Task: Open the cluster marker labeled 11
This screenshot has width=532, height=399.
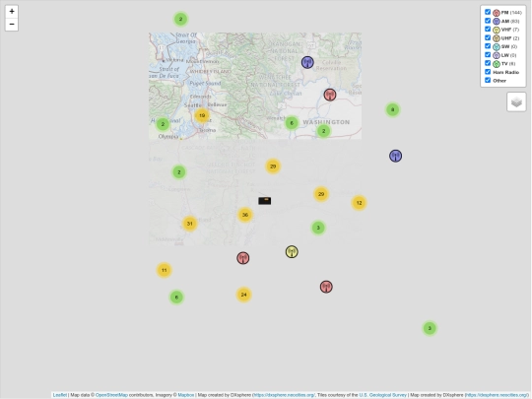Action: click(164, 270)
